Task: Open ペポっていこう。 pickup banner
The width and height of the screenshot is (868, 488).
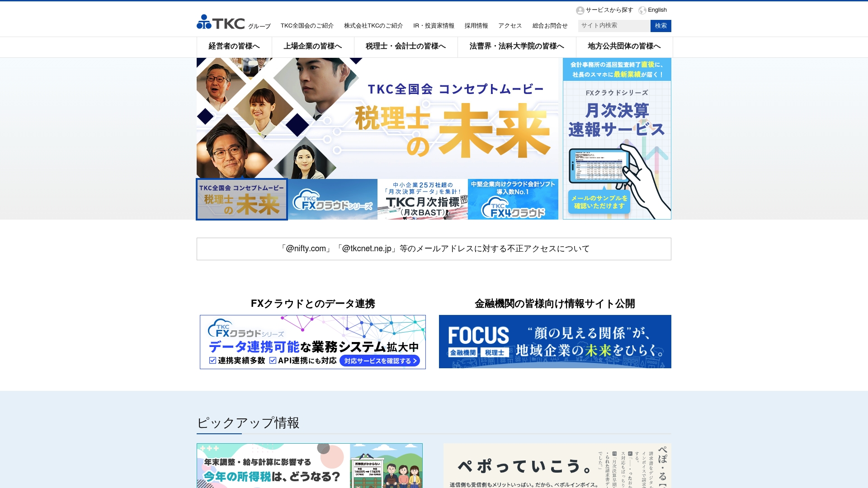Action: click(557, 465)
